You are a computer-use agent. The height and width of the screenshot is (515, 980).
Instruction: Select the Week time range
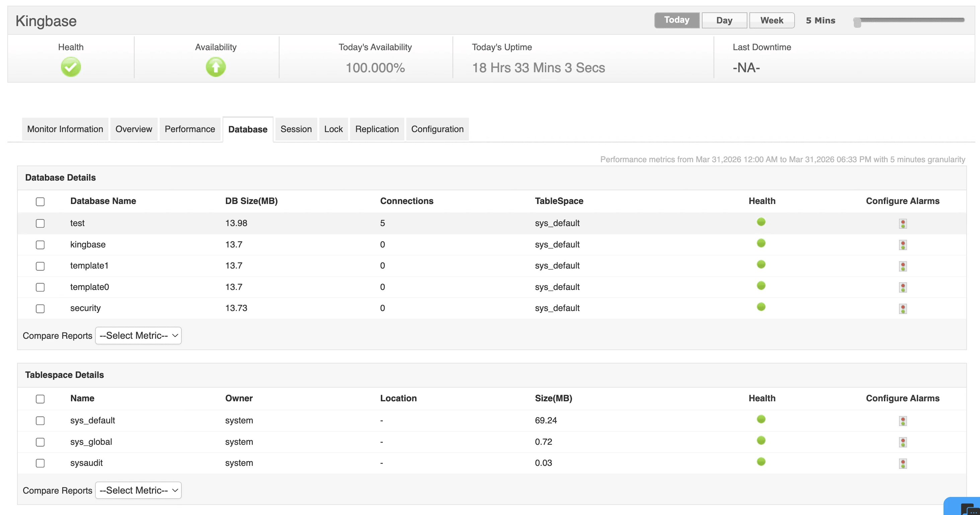(771, 20)
